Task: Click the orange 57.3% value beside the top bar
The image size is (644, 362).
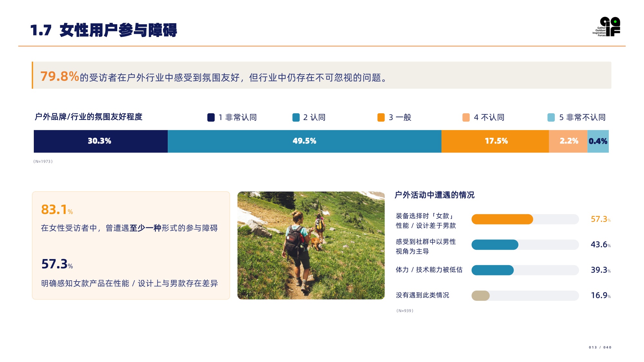Action: 601,219
